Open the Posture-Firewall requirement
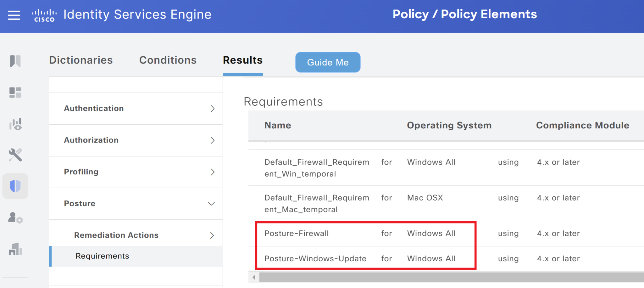The image size is (644, 288). pos(297,233)
